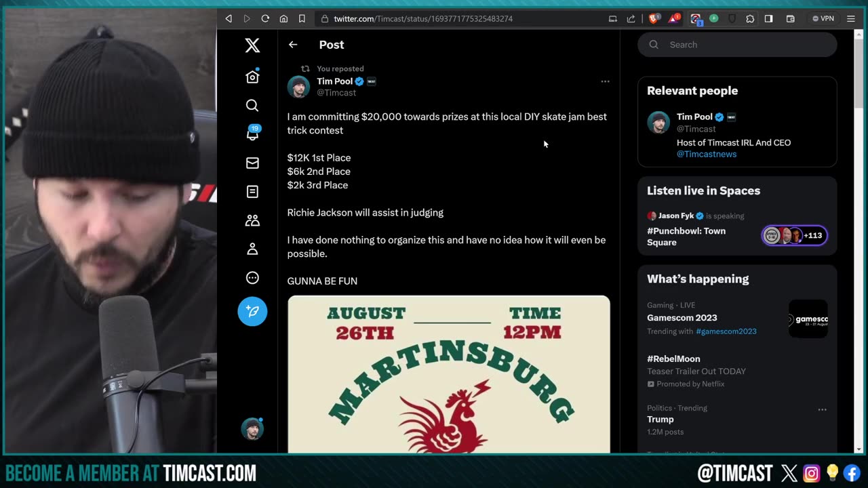Open Brave Rewards triangle icon
This screenshot has height=488, width=868.
tap(674, 19)
